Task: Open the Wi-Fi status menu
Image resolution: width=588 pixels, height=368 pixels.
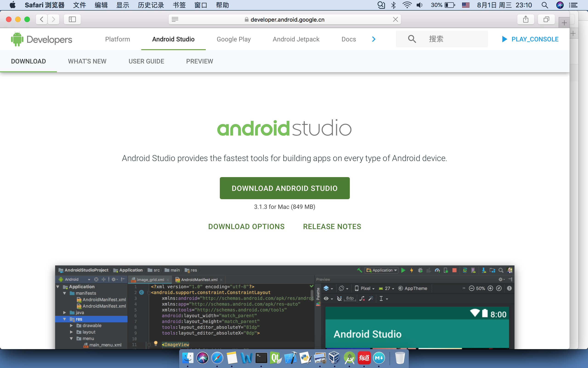Action: pyautogui.click(x=407, y=5)
